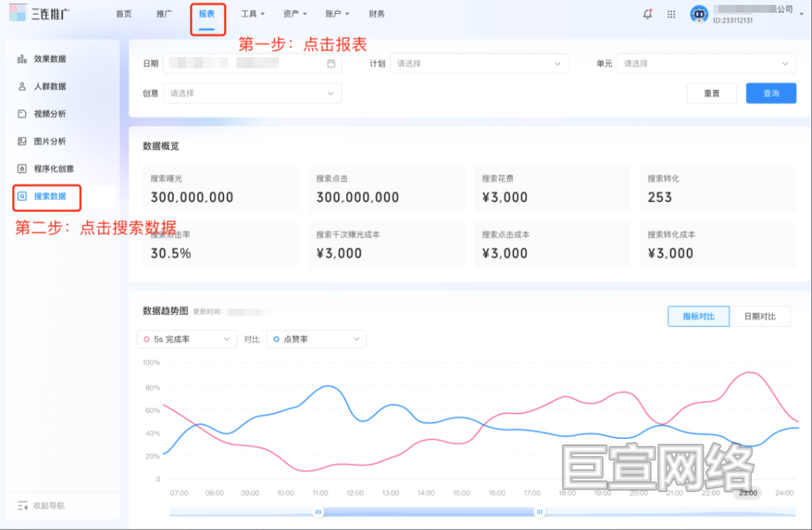Click the 23:00 highlighted time marker
This screenshot has width=812, height=530.
(x=747, y=493)
